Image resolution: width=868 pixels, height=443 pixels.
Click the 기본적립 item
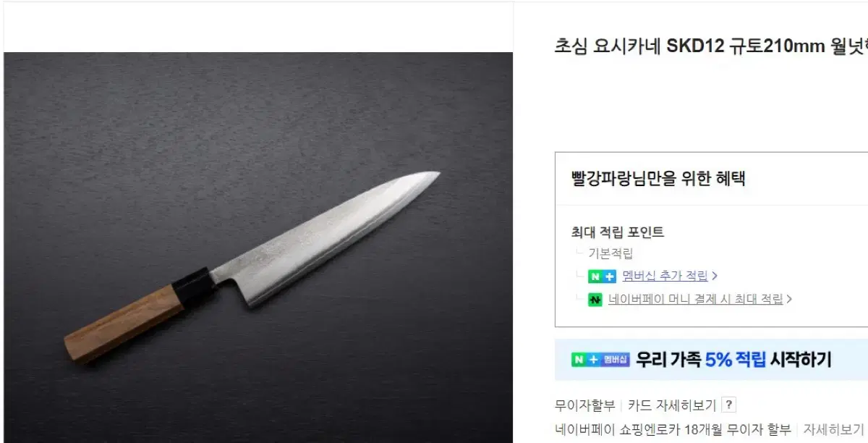610,253
